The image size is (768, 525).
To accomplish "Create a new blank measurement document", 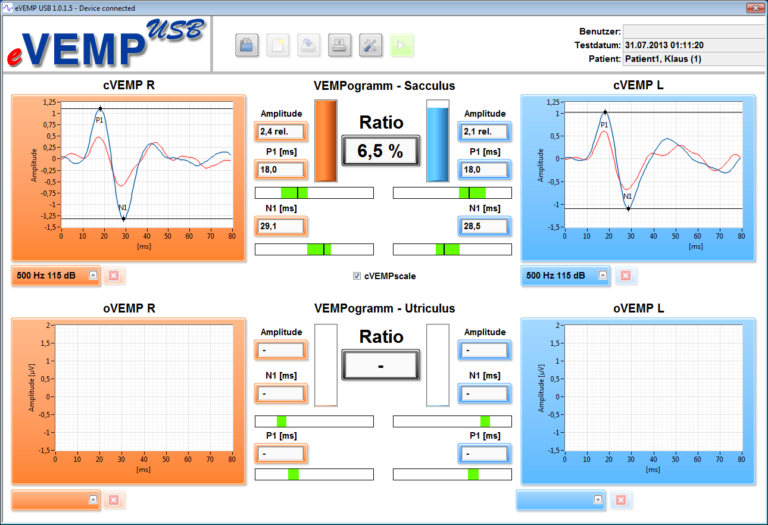I will point(277,45).
